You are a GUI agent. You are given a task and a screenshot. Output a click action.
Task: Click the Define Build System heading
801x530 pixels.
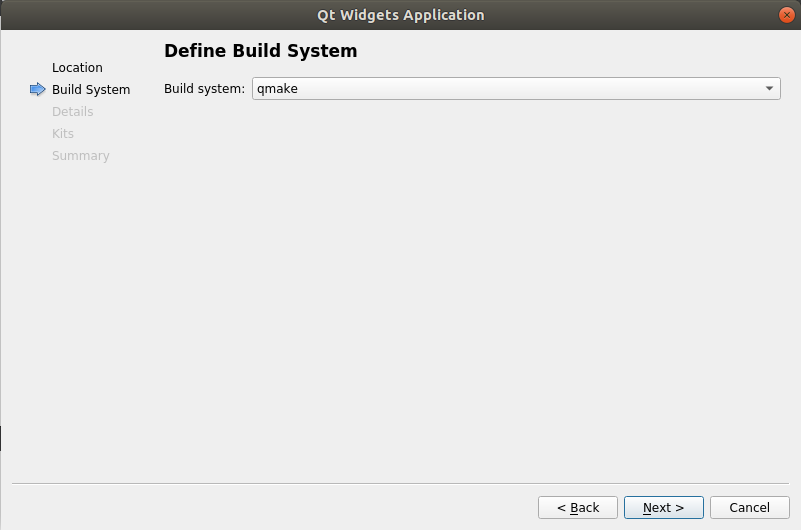point(260,50)
